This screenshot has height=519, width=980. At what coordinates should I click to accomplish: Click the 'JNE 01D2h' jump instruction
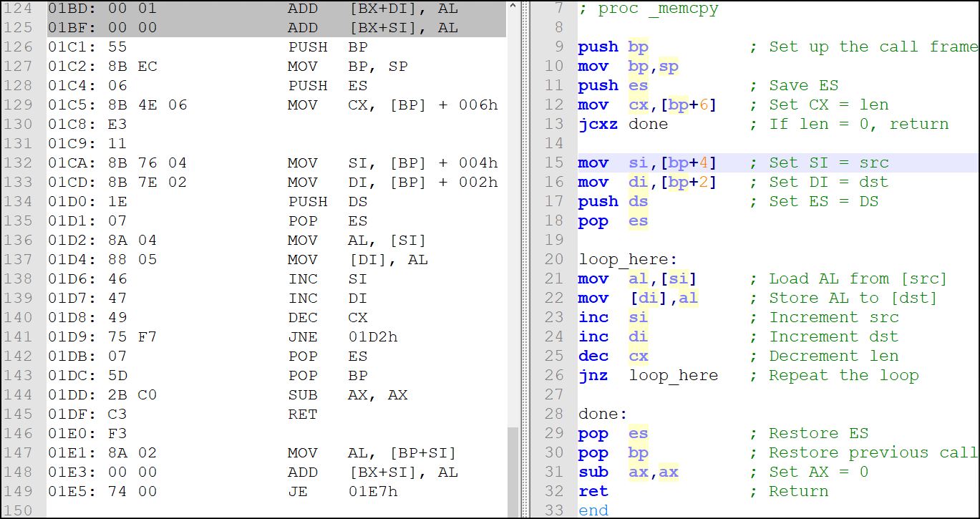(342, 338)
